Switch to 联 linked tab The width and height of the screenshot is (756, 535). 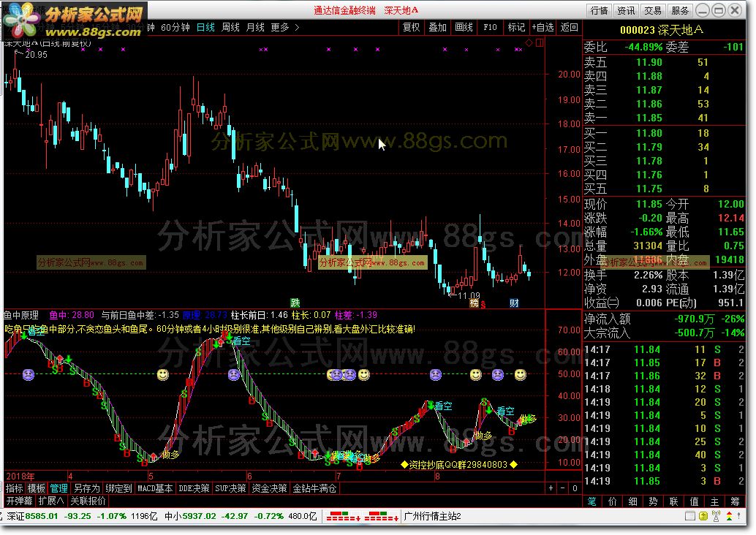coord(673,501)
